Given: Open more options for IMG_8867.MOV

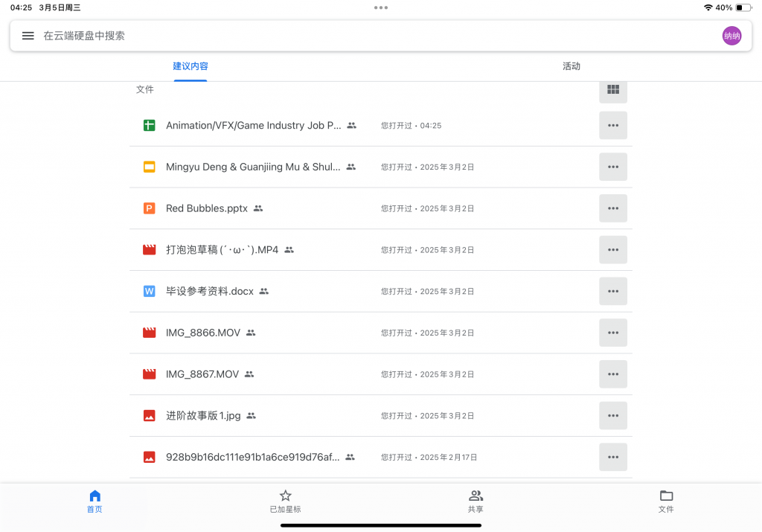Looking at the screenshot, I should (x=612, y=374).
